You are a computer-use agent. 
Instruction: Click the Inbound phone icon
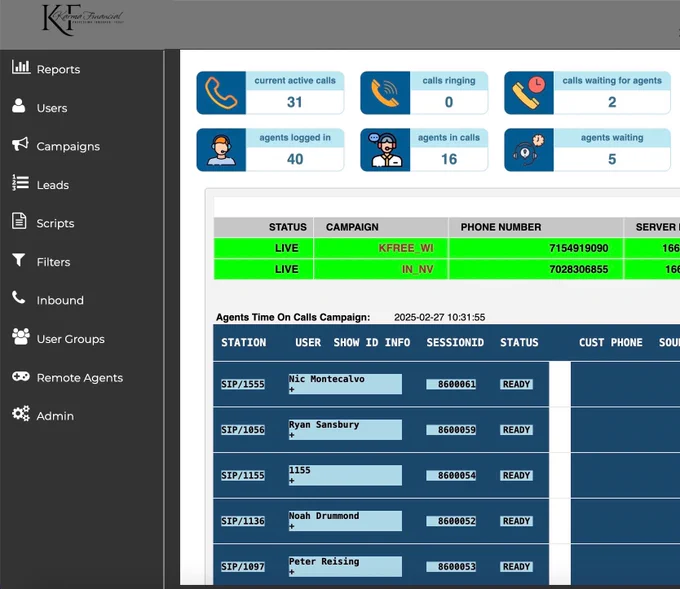coord(18,298)
